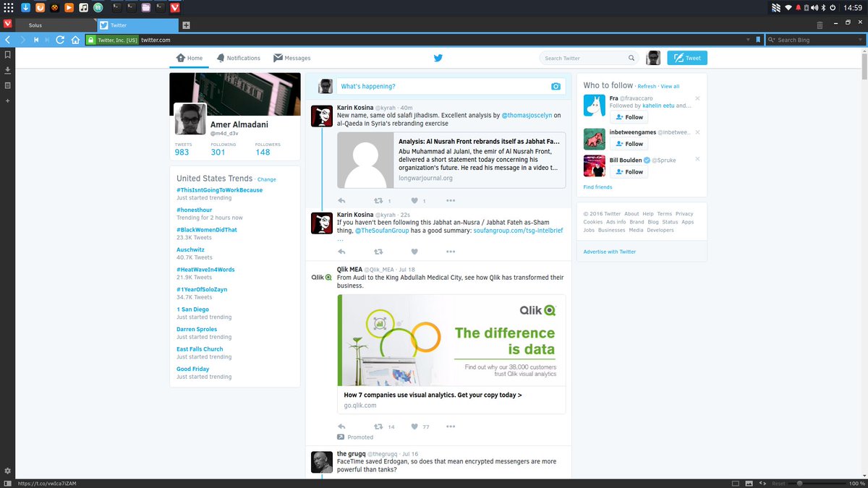
Task: Open page actions in status bar
Action: (x=763, y=483)
